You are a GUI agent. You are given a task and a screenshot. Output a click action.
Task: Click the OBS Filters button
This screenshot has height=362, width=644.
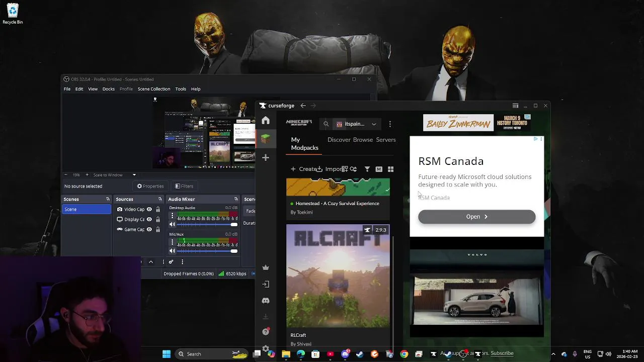[184, 186]
